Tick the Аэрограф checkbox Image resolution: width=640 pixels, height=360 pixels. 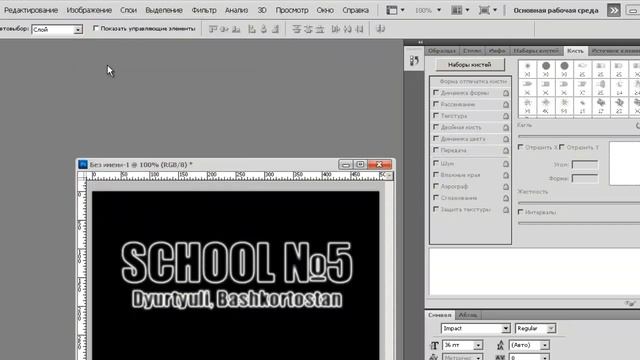coord(436,186)
